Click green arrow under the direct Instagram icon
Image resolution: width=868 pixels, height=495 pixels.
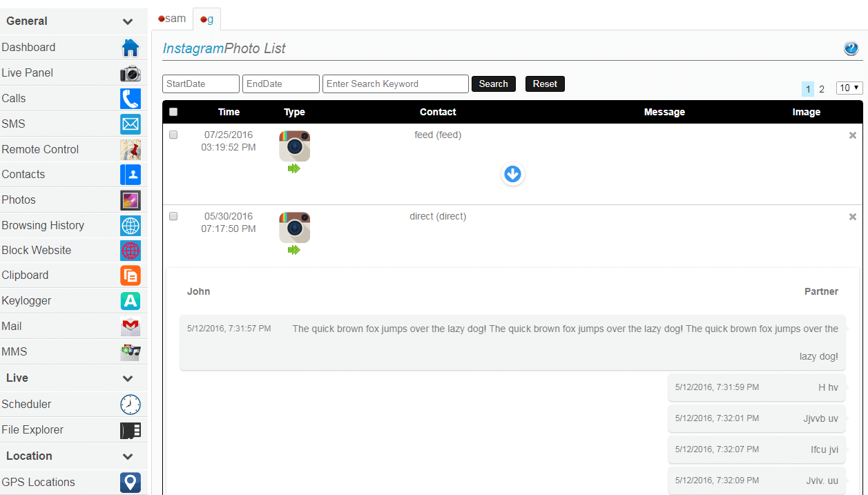click(294, 250)
